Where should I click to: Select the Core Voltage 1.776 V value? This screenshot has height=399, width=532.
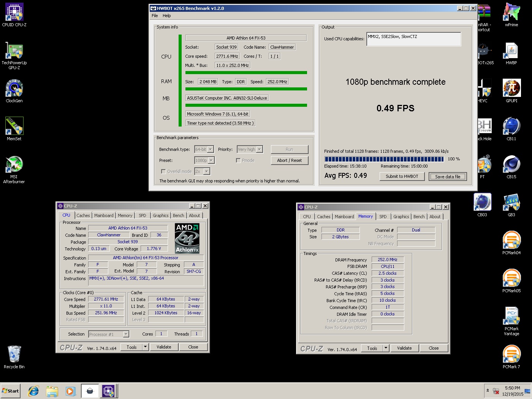coord(154,249)
